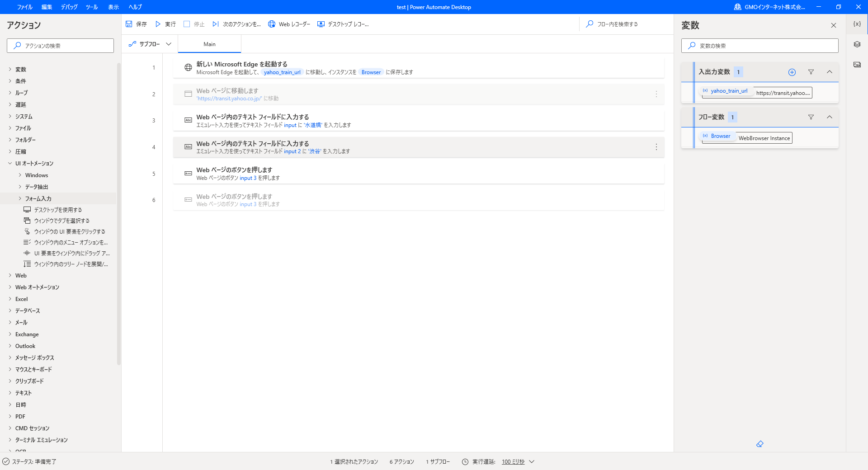
Task: Open the ヘルプ menu
Action: pyautogui.click(x=135, y=7)
